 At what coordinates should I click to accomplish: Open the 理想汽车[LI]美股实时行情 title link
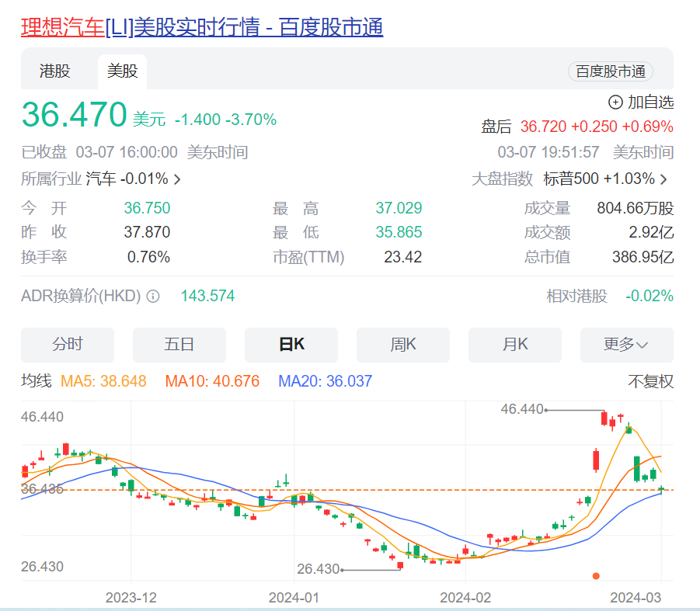(202, 26)
